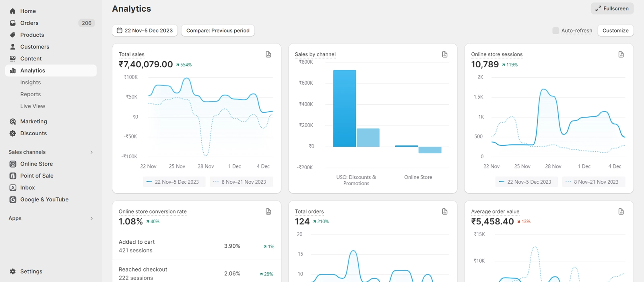Open the Compare: Previous period dropdown
644x282 pixels.
[x=218, y=31]
